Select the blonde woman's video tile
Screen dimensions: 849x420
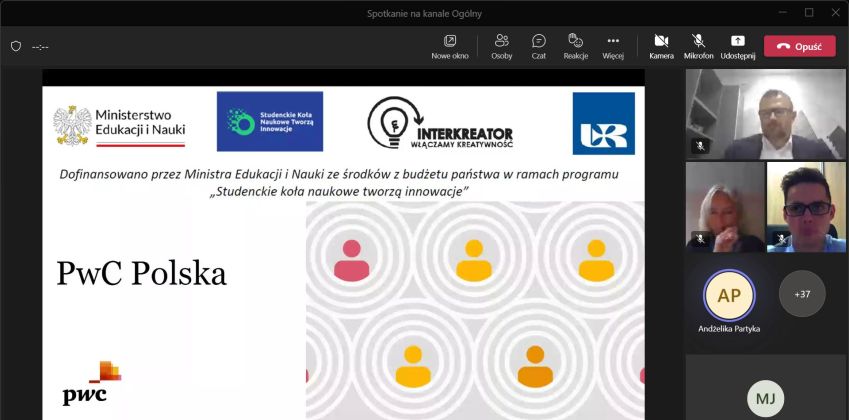(x=724, y=207)
